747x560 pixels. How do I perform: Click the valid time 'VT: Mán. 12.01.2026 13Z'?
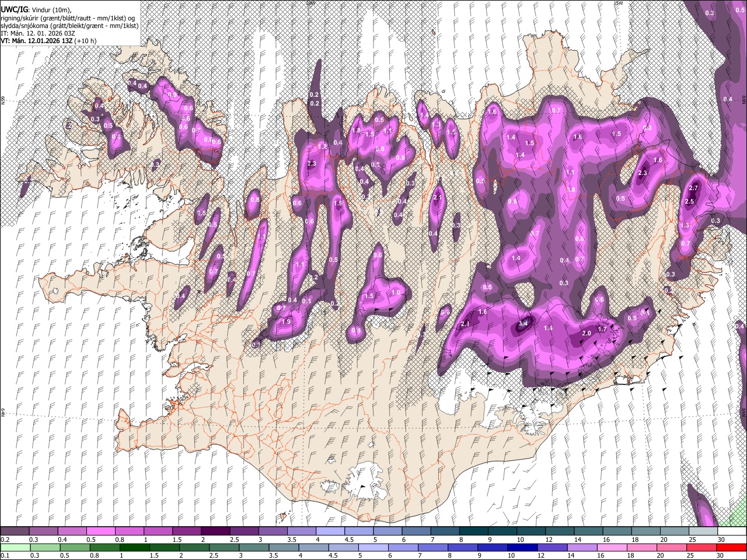pos(36,41)
